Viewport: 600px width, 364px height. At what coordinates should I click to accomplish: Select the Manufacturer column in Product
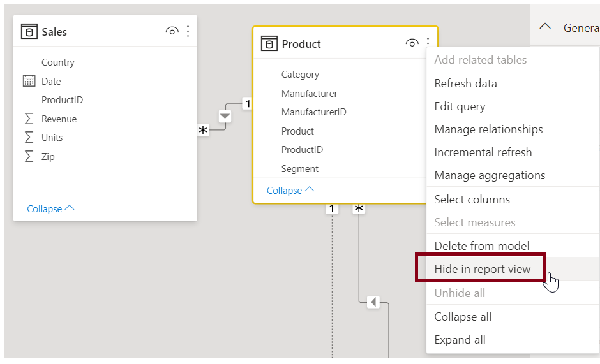(309, 94)
